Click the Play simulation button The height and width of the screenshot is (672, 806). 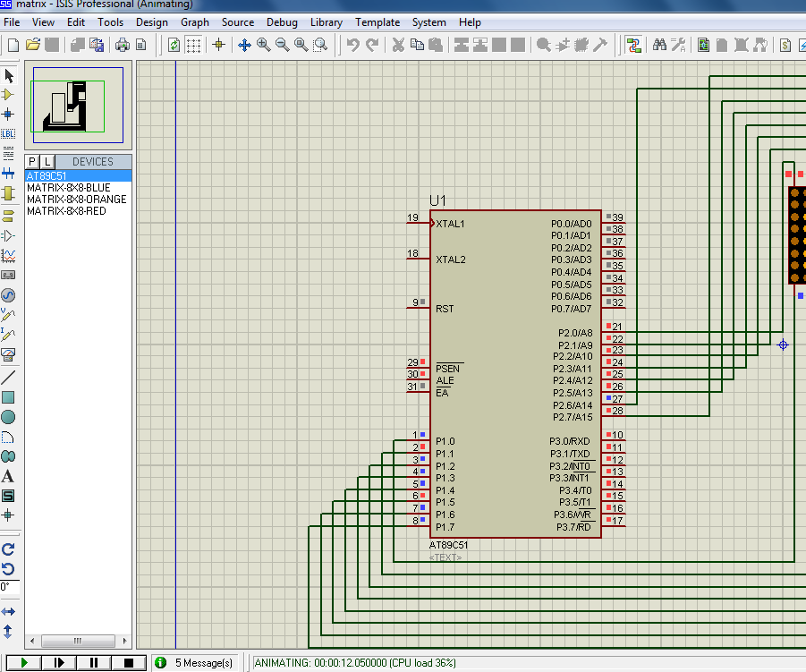(23, 663)
